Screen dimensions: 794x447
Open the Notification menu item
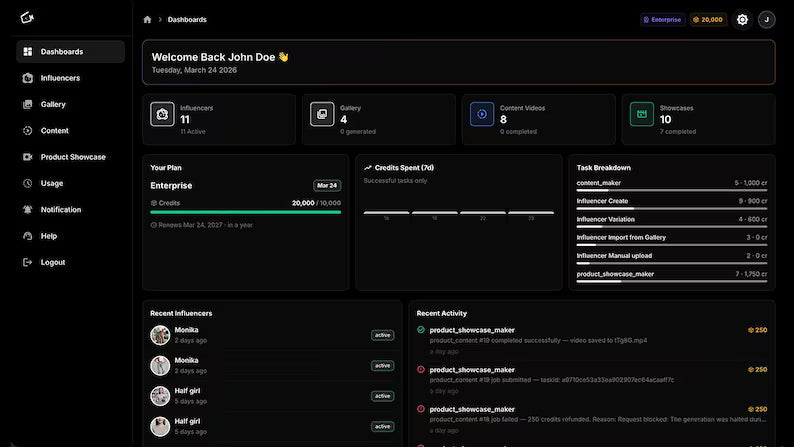coord(70,210)
